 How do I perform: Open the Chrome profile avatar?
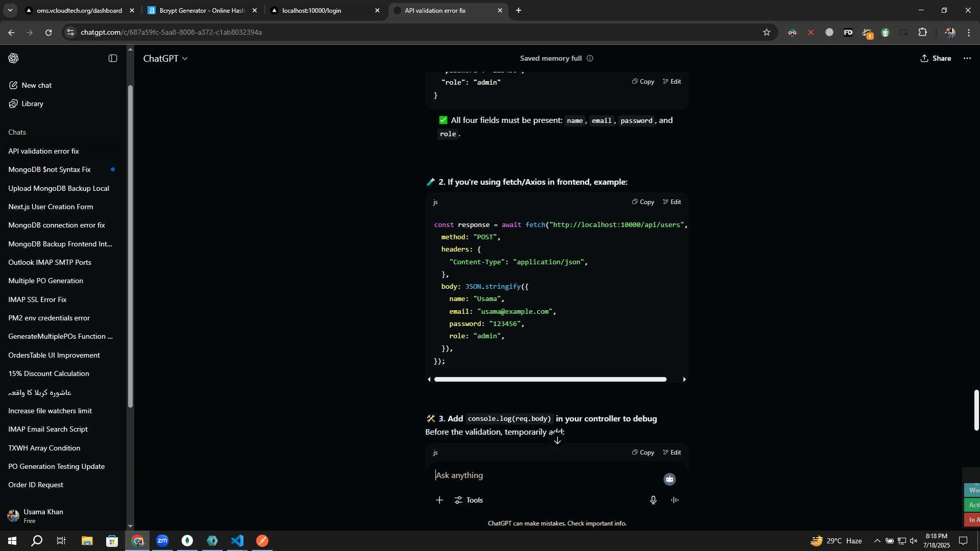click(x=949, y=32)
